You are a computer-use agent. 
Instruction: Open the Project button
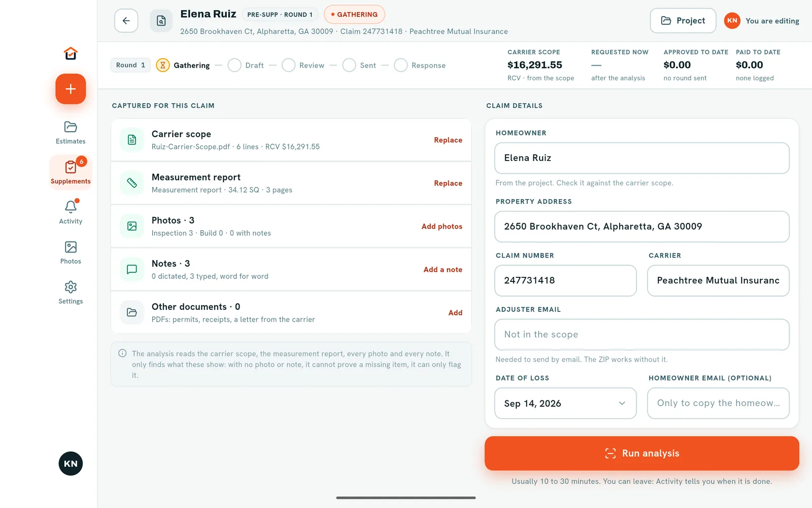(683, 21)
